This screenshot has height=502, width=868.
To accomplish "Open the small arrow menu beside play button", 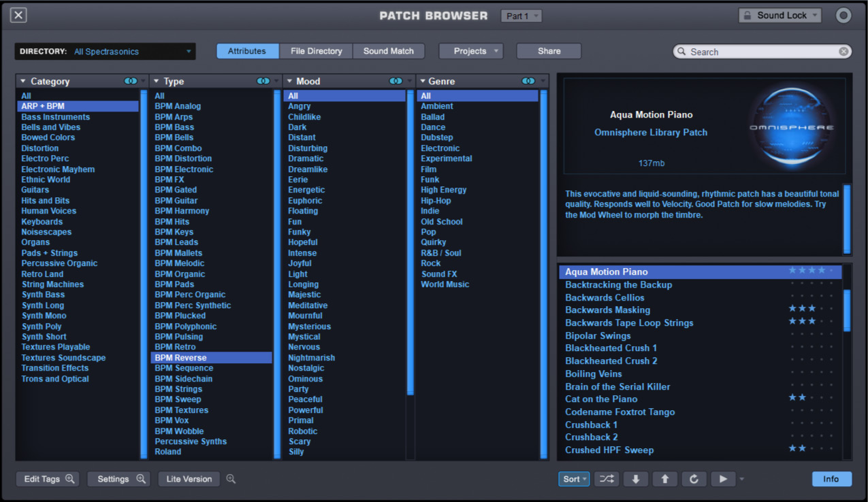I will click(x=742, y=480).
